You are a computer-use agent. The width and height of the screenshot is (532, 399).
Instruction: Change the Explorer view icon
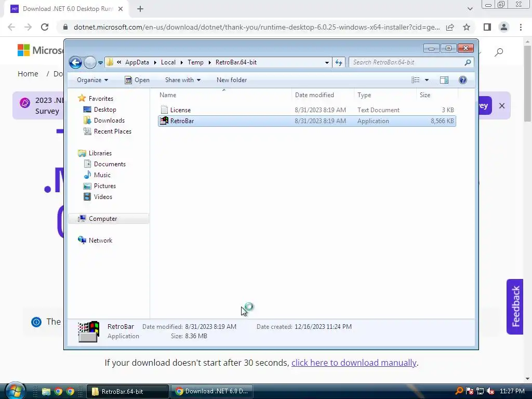tap(416, 80)
